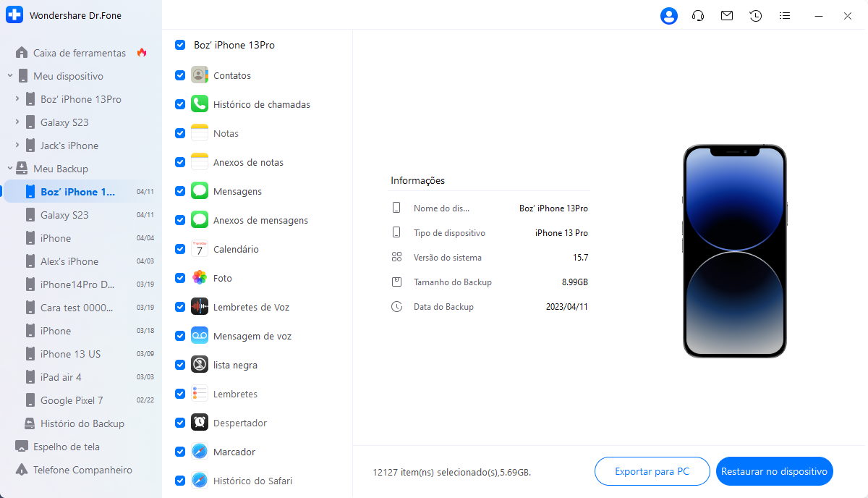Click the Lembretes list icon
The image size is (868, 498).
pyautogui.click(x=200, y=394)
